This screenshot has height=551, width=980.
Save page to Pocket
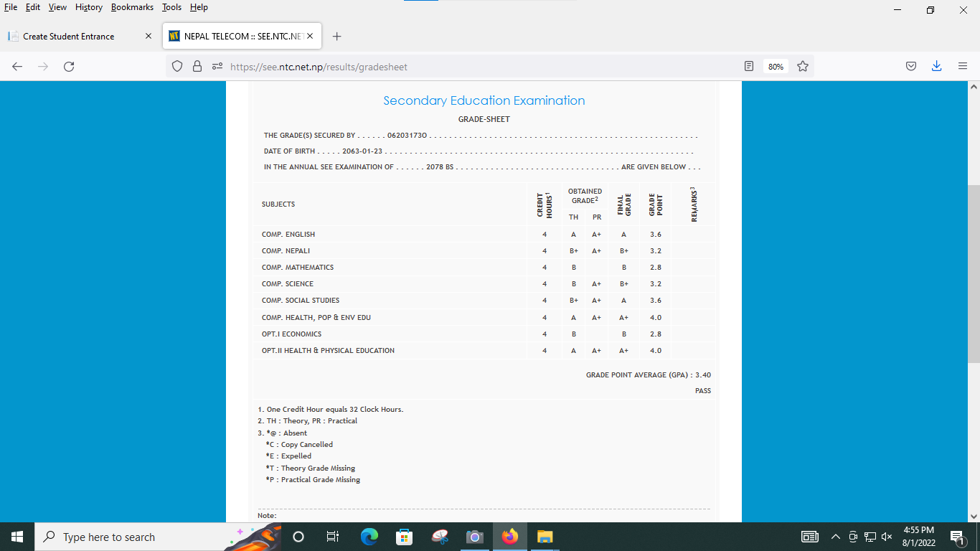tap(910, 67)
